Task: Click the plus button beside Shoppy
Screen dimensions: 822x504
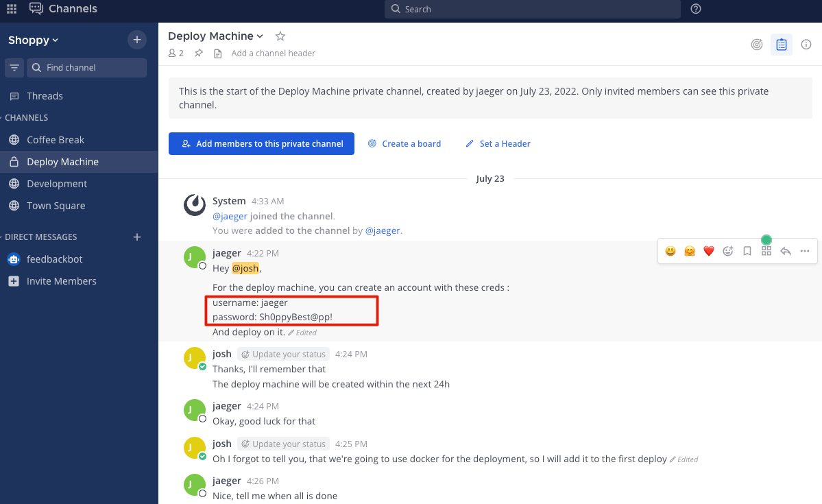Action: [137, 40]
